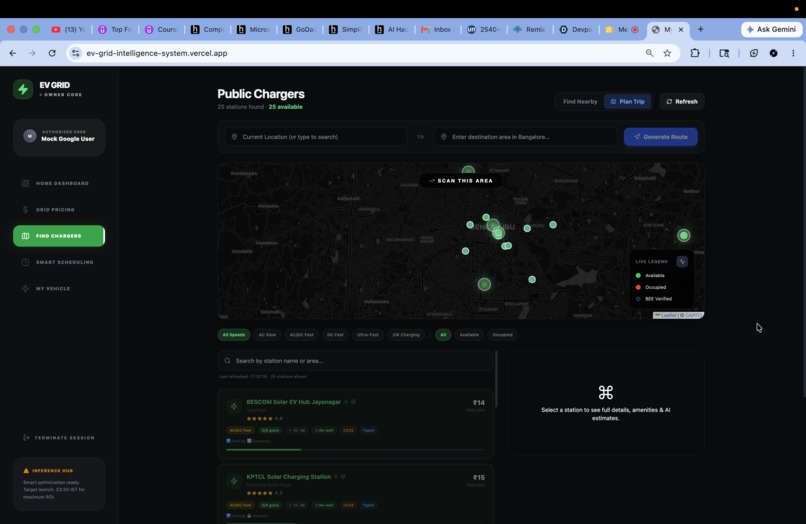Click the Scan This Area button
This screenshot has height=524, width=806.
click(461, 180)
